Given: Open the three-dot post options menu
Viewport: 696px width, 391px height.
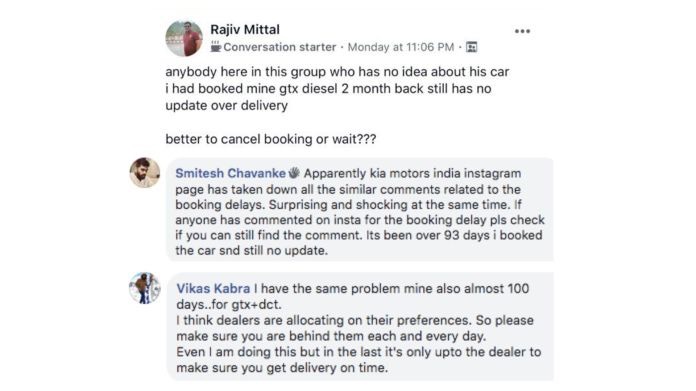Looking at the screenshot, I should (522, 31).
